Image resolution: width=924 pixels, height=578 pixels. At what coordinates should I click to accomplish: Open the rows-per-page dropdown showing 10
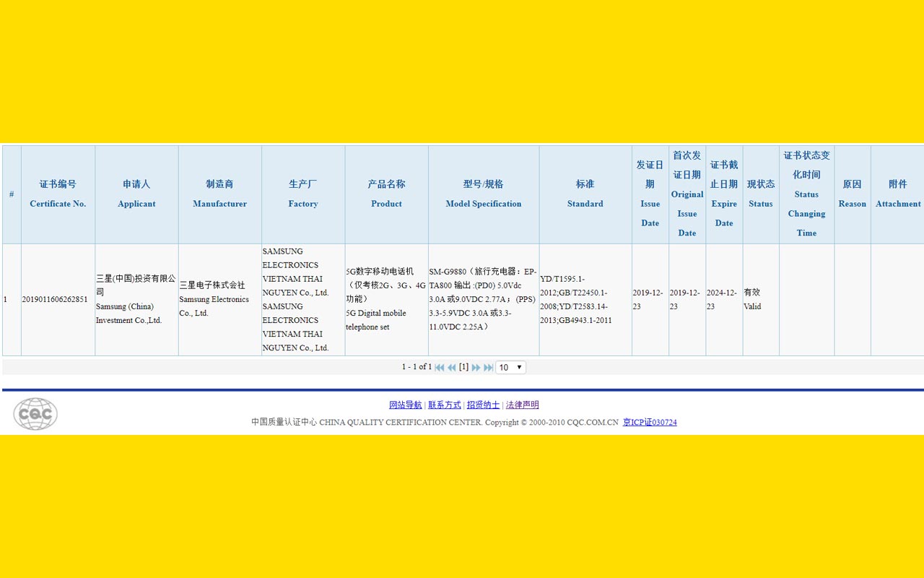tap(510, 367)
